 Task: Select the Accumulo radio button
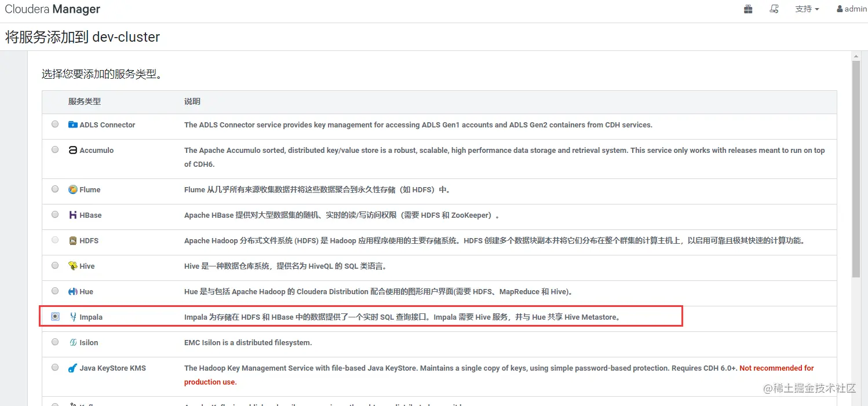[55, 149]
